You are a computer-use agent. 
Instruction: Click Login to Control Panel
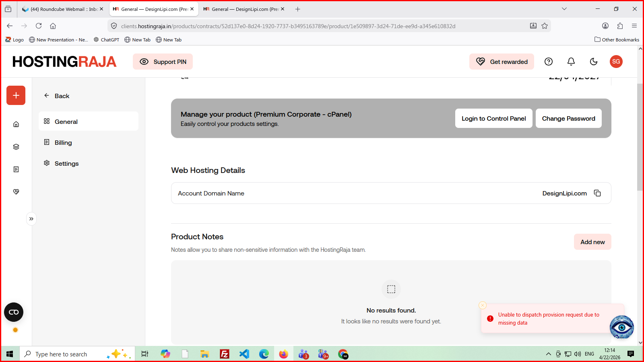click(493, 119)
